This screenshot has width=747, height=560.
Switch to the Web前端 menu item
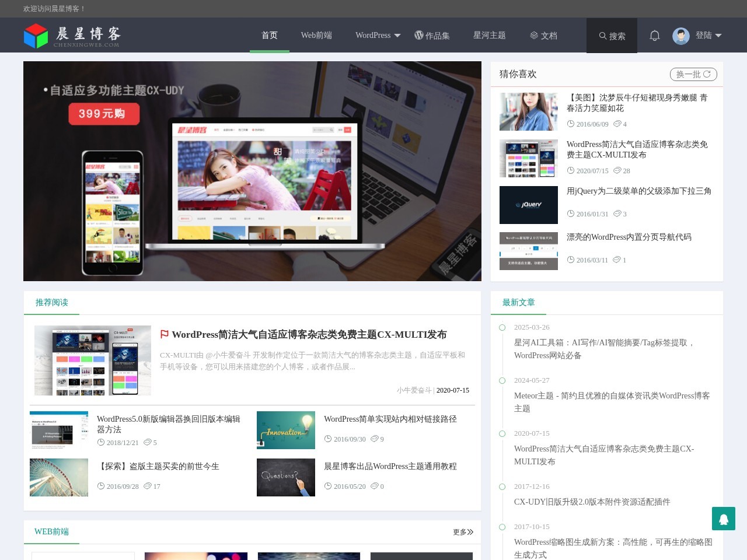tap(316, 35)
